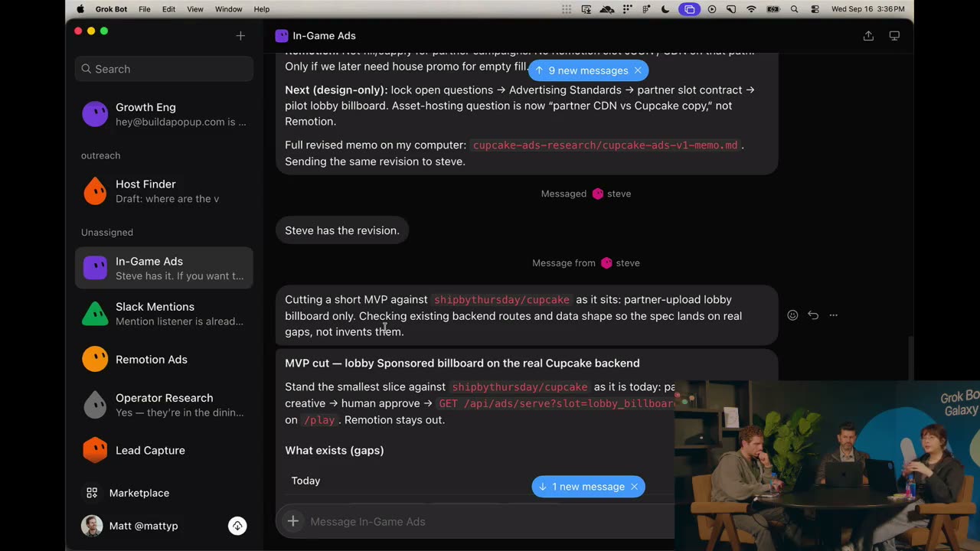The height and width of the screenshot is (551, 980).
Task: Click the steve name after Messaged
Action: coord(619,194)
